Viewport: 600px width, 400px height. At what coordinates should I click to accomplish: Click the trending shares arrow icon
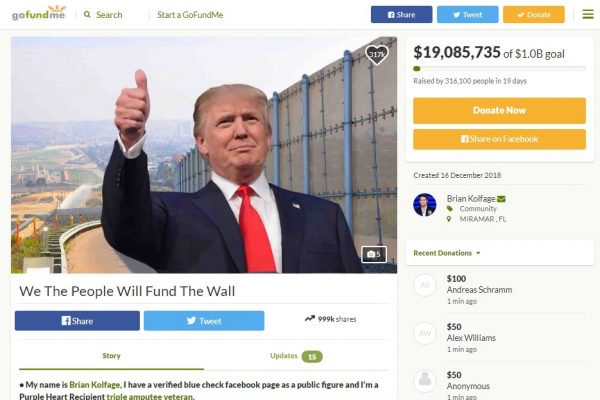pyautogui.click(x=310, y=318)
